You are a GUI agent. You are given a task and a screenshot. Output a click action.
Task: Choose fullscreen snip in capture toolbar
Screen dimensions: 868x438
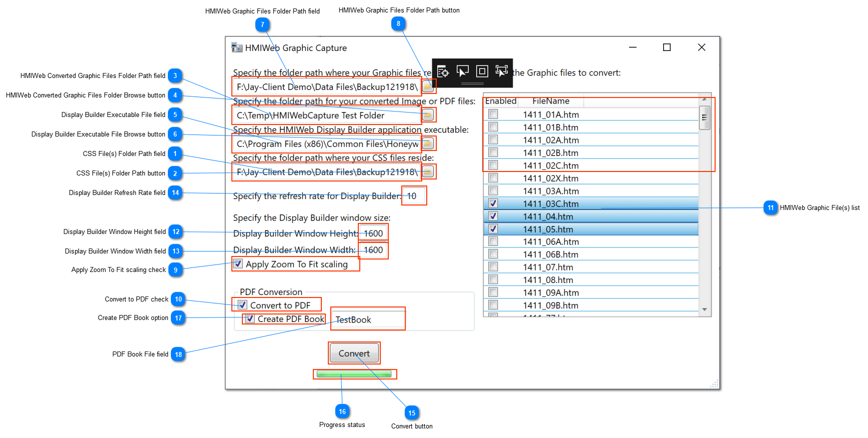(x=501, y=71)
